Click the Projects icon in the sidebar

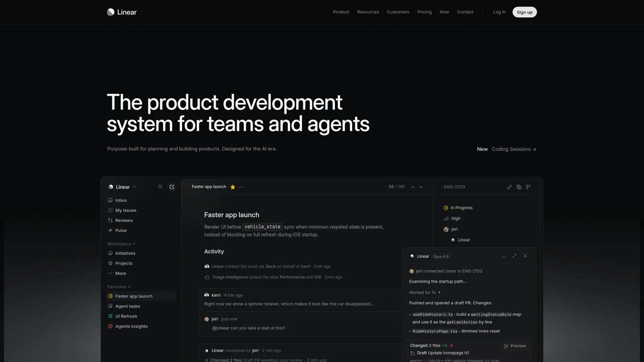pos(110,263)
